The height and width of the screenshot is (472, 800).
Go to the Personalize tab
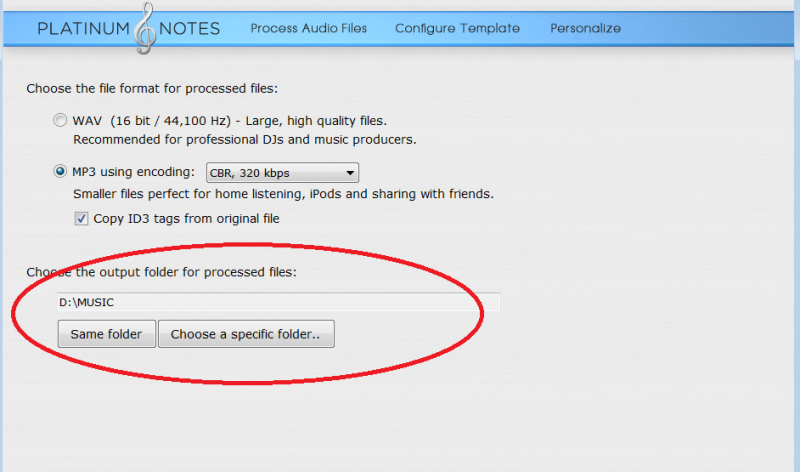[585, 28]
